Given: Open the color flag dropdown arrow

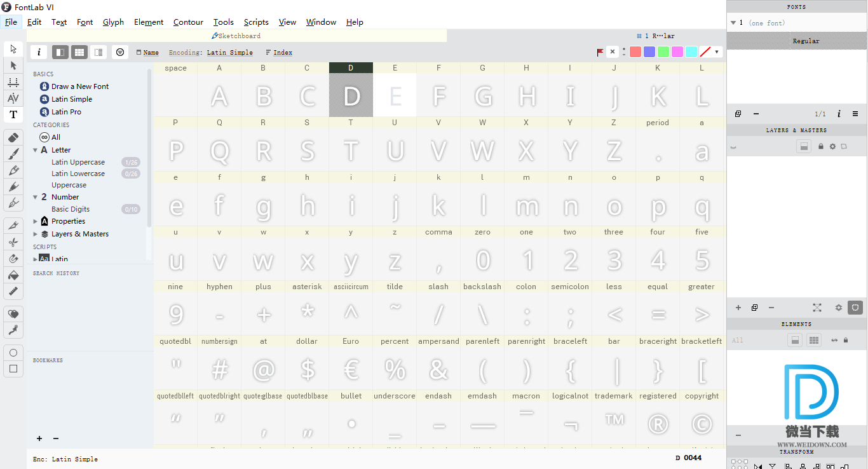Looking at the screenshot, I should [x=717, y=52].
